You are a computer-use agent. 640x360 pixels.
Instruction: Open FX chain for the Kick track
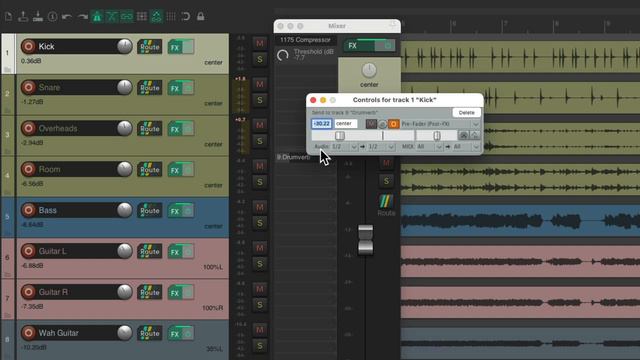click(x=175, y=47)
